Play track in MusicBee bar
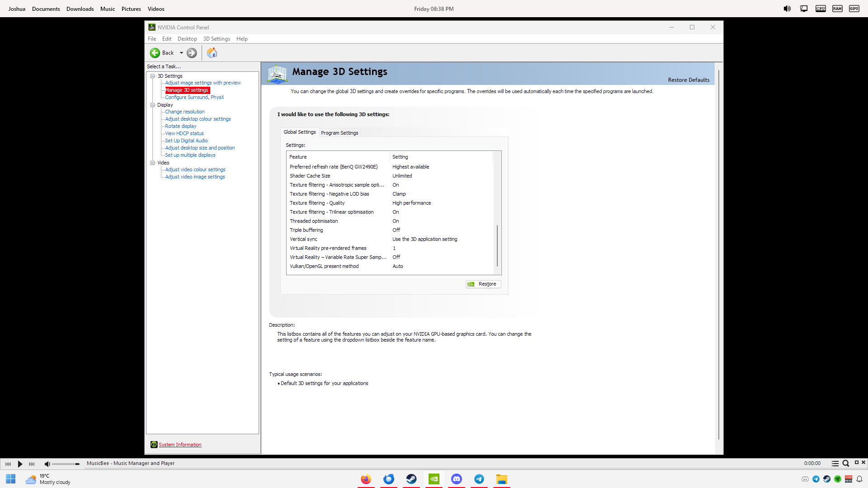This screenshot has width=868, height=488. [x=20, y=464]
